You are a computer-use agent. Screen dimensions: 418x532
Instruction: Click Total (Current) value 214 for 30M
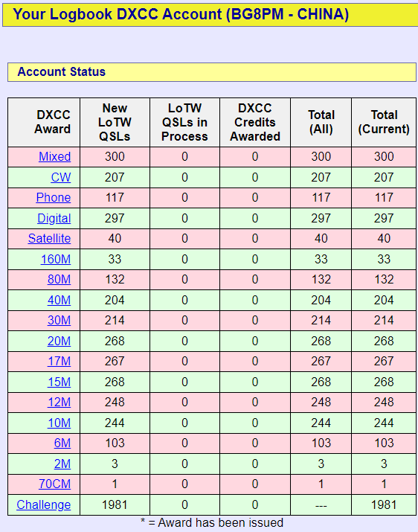(x=384, y=321)
